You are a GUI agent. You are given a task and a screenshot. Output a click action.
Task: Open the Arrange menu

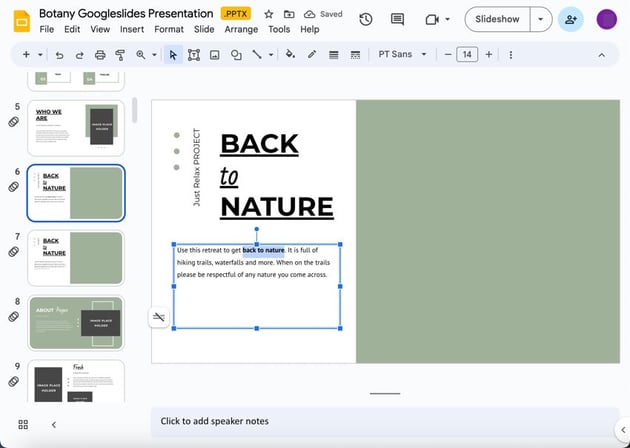click(240, 30)
